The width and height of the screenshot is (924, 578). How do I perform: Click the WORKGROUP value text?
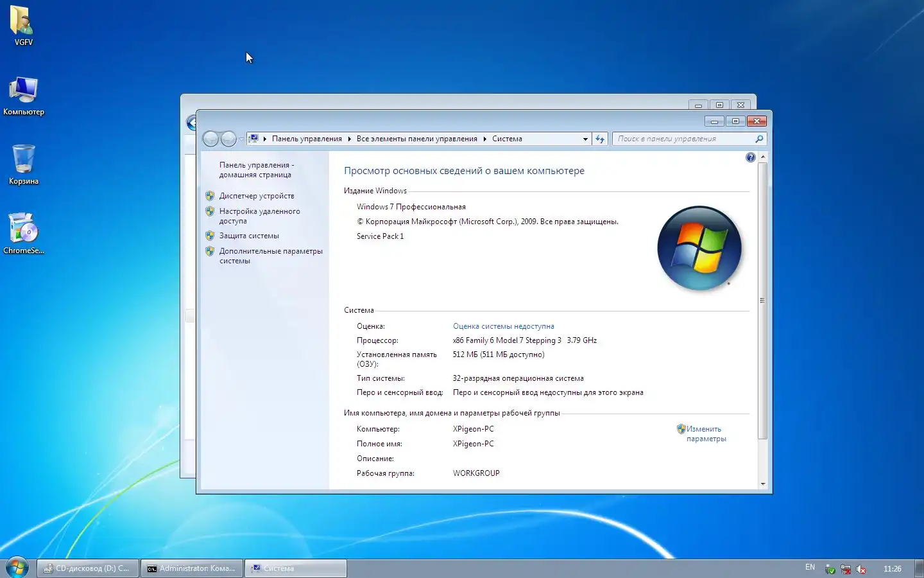tap(476, 473)
